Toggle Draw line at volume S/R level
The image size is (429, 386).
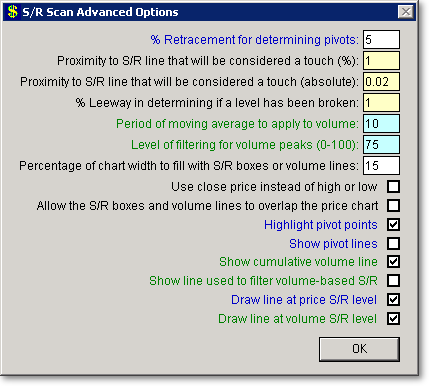[x=393, y=319]
